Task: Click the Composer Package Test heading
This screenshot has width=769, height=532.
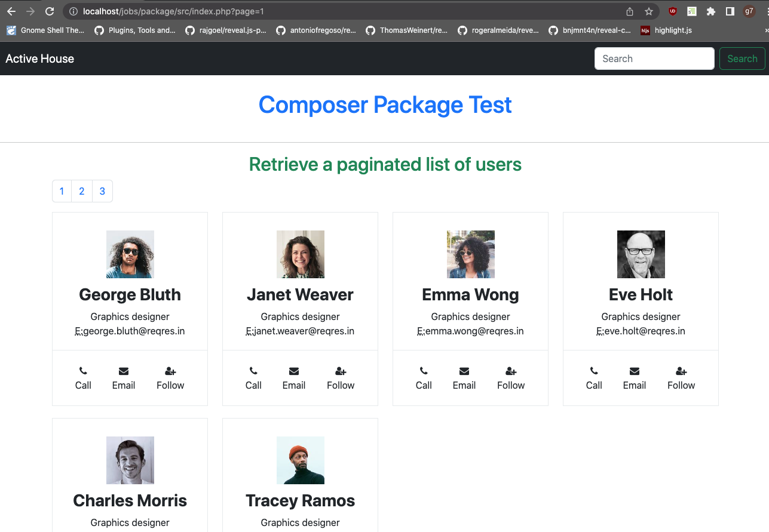Action: (x=385, y=105)
